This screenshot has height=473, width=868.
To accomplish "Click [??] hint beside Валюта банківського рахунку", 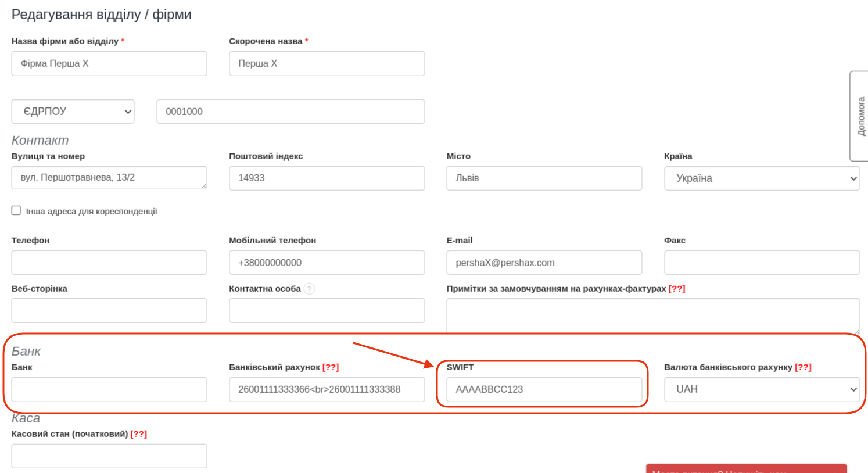I will (x=803, y=367).
